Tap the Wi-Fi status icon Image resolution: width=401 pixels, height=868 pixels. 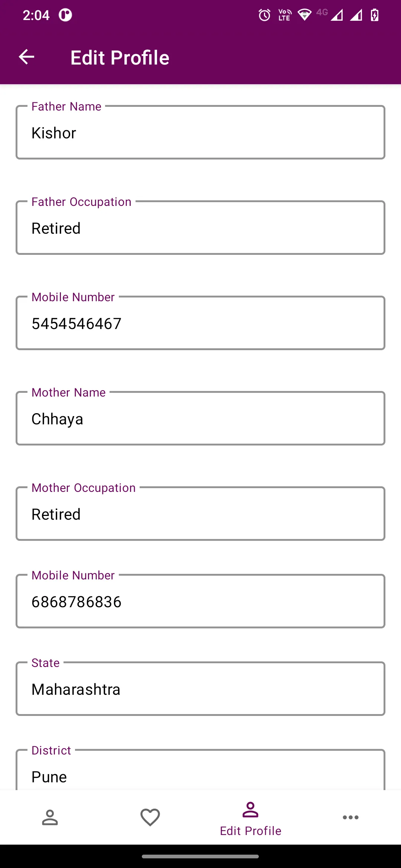(x=304, y=15)
